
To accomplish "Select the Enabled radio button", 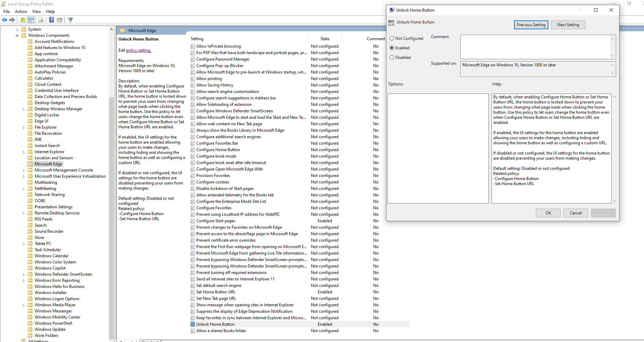I will click(x=392, y=48).
